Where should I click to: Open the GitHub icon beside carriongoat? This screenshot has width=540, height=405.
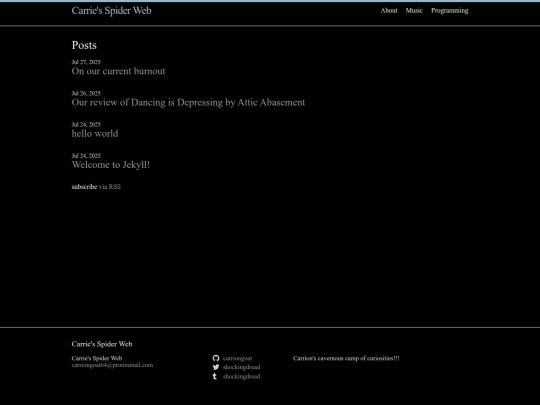pos(216,358)
